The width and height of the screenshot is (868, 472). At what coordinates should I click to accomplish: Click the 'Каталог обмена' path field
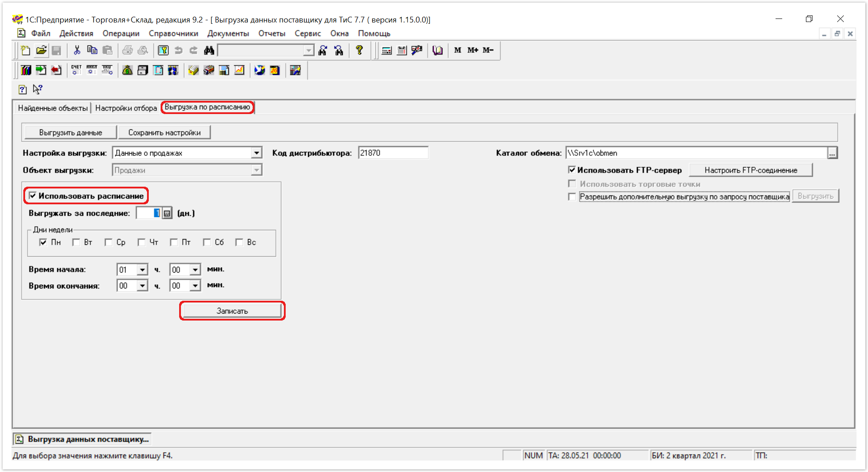tap(696, 153)
